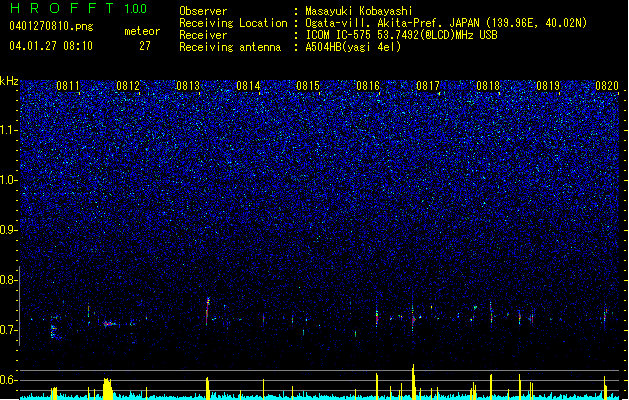Click the 0.6 kHz axis label

click(9, 380)
